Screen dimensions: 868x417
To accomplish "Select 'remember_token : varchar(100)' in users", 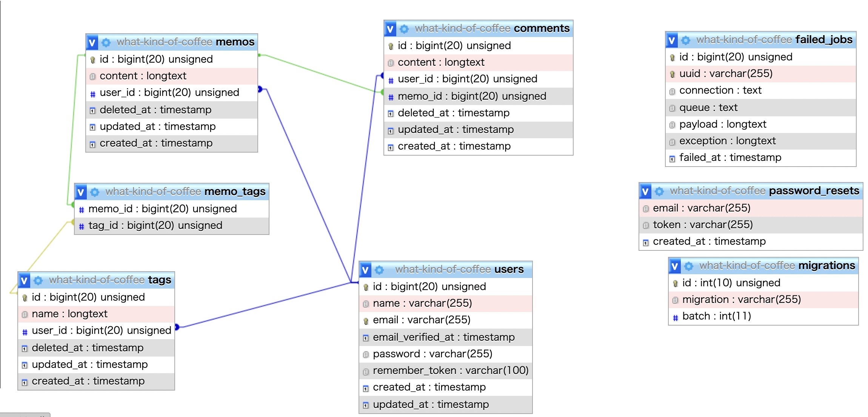I will (x=445, y=371).
